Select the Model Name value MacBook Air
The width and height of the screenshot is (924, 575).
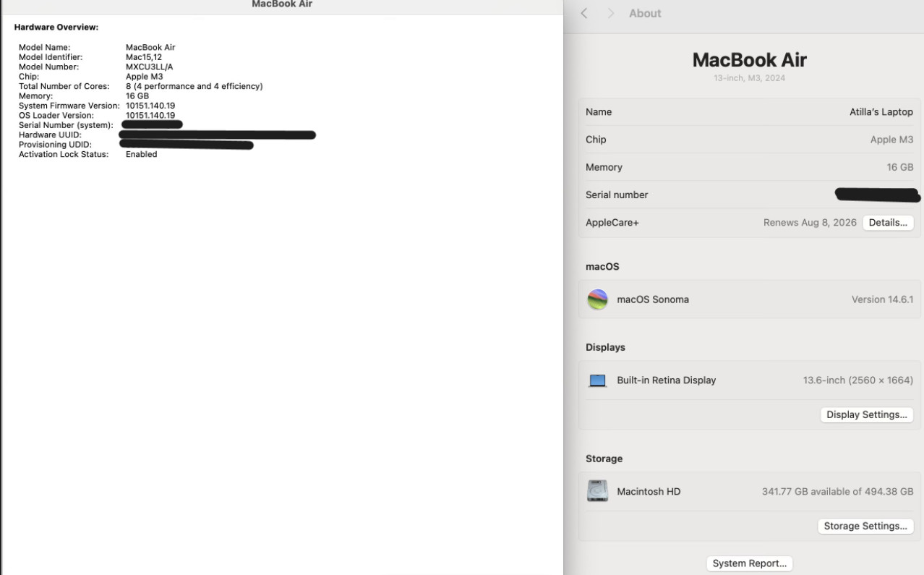[150, 48]
